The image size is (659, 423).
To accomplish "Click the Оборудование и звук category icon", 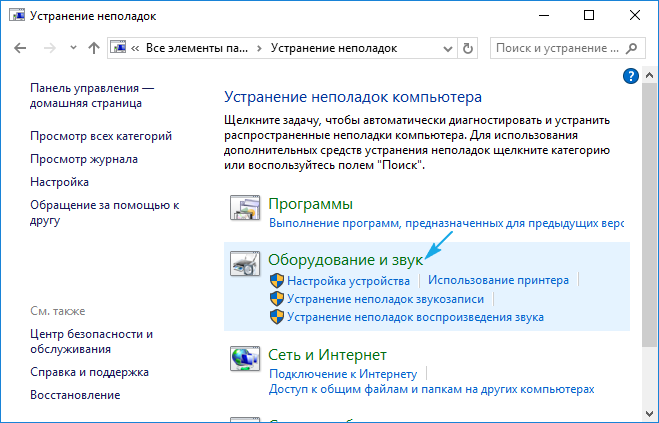I will [245, 264].
